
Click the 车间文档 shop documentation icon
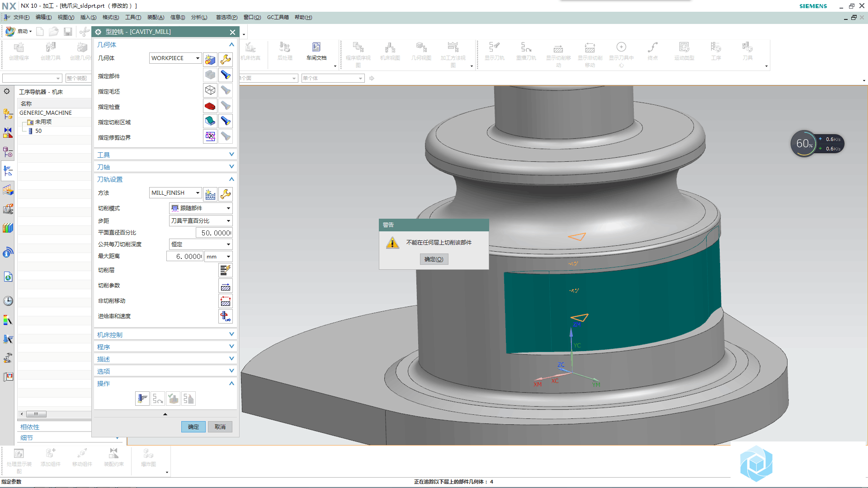coord(316,51)
